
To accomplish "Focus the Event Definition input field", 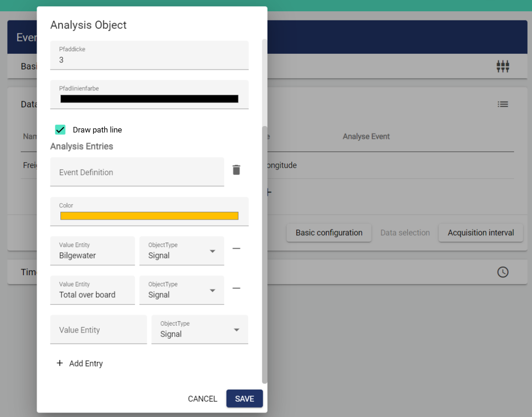I will point(137,172).
